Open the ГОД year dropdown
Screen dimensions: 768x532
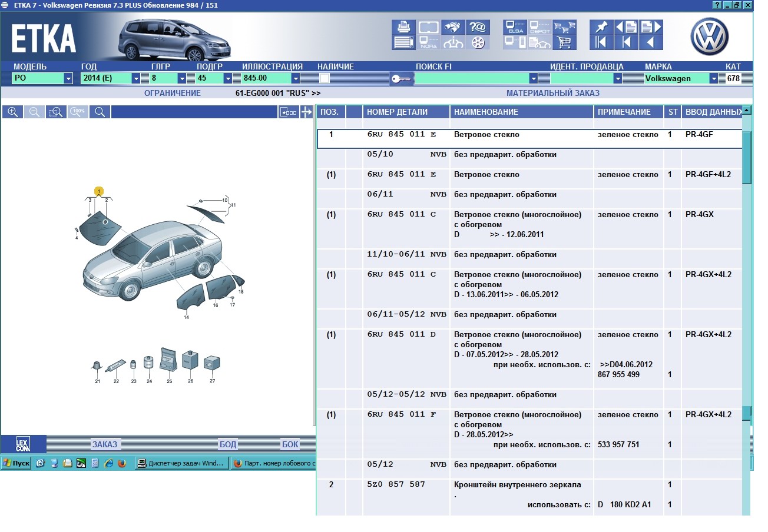(136, 78)
